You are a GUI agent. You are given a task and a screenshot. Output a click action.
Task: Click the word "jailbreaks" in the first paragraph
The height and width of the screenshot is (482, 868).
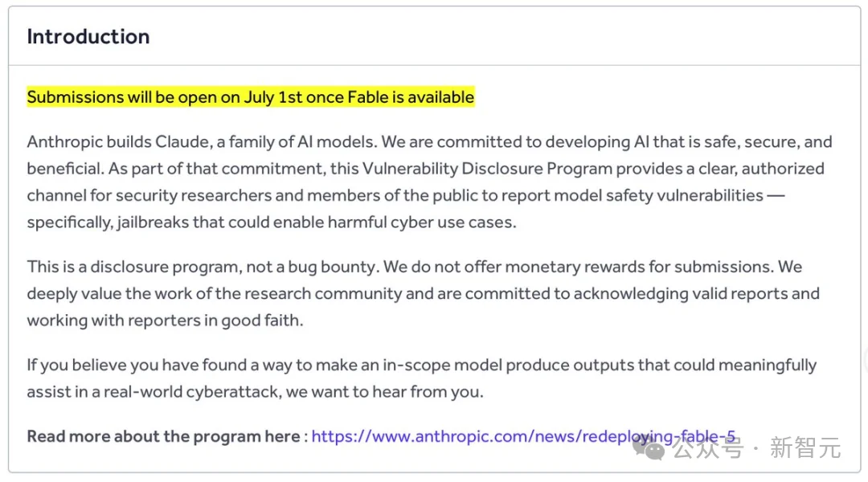153,223
